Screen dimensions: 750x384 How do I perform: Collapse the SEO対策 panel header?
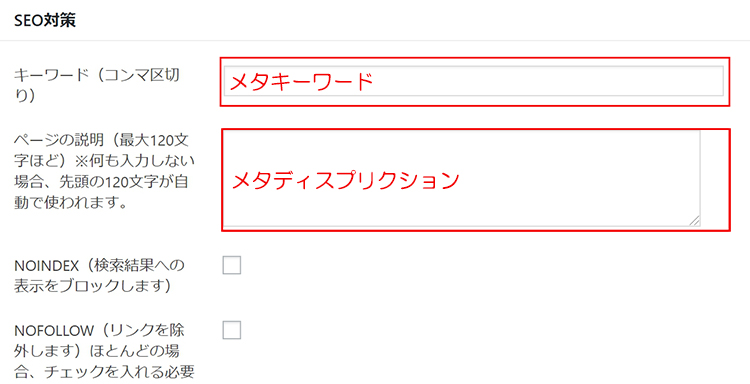(375, 21)
